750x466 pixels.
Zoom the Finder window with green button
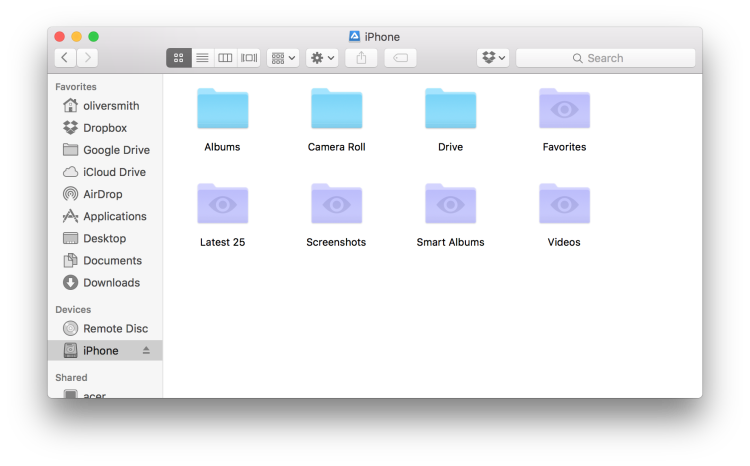click(94, 36)
